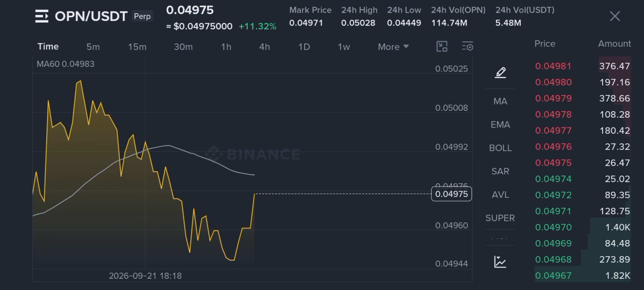
Task: Pick bid price 0.04970 in order book
Action: pyautogui.click(x=553, y=227)
